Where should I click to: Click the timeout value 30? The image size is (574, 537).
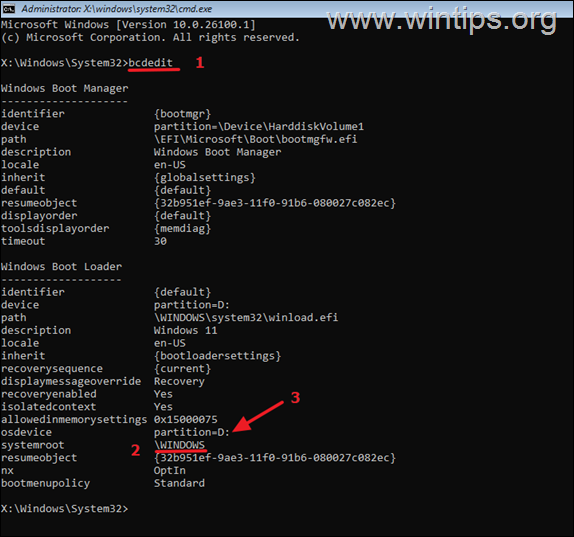pyautogui.click(x=160, y=241)
